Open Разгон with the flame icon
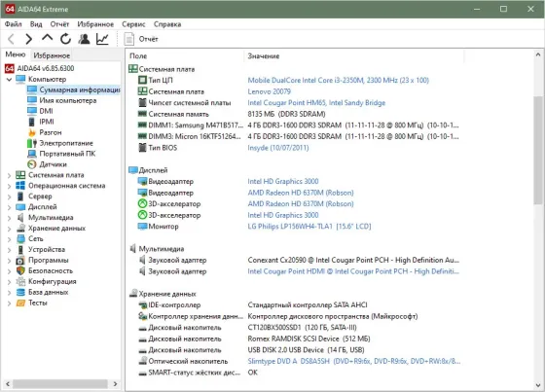This screenshot has height=392, width=545. 50,132
